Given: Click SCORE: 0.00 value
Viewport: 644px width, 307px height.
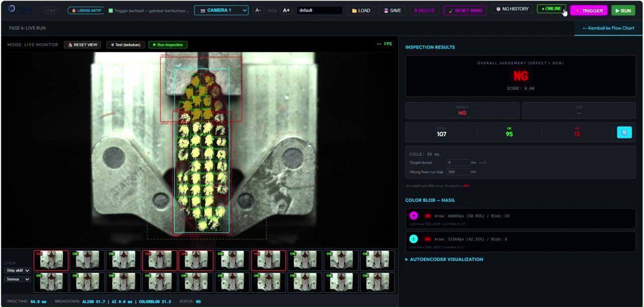Looking at the screenshot, I should click(x=520, y=89).
